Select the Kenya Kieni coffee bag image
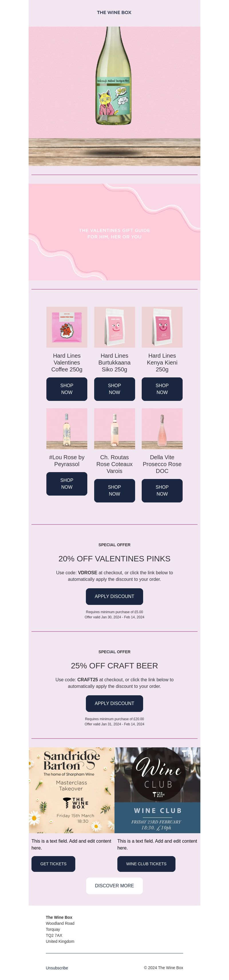229x980 pixels. pos(162,327)
